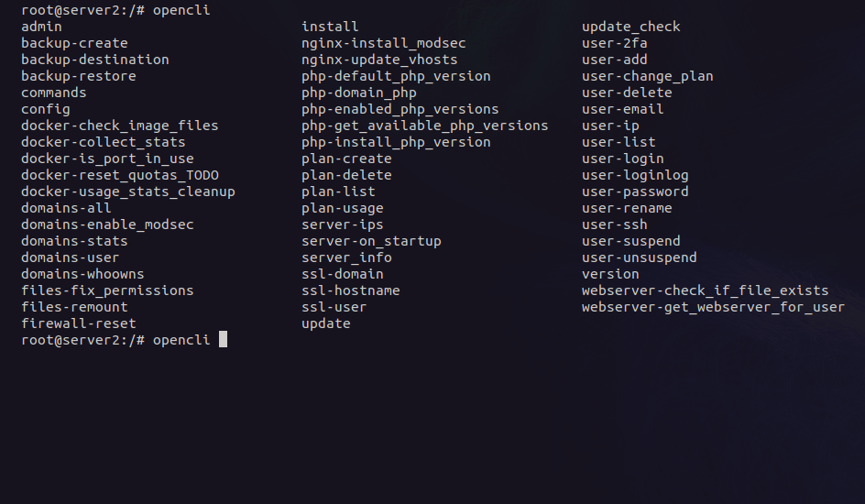Click the 'firewall-reset' command
This screenshot has width=865, height=504.
click(x=79, y=323)
